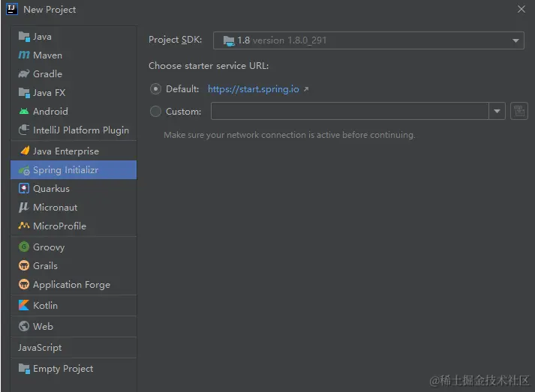Select the 'Groovy' list label
The image size is (535, 392).
pos(49,247)
